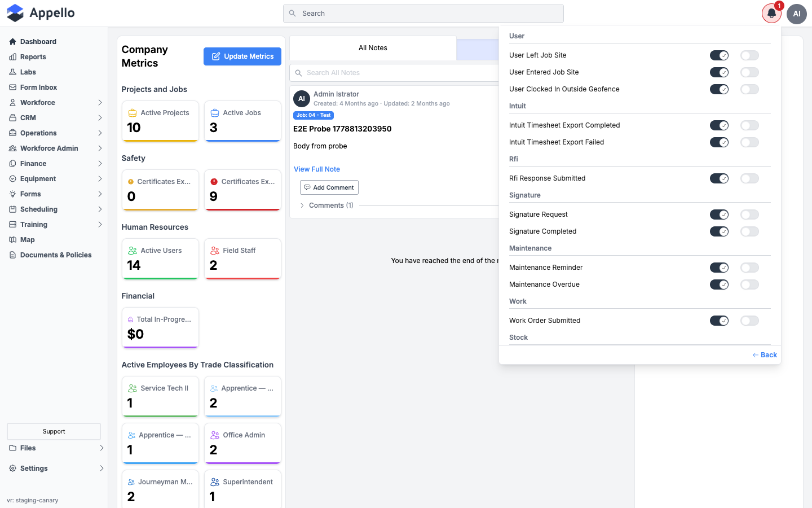Screen dimensions: 812x508
Task: Open Reports via the chart icon
Action: (x=12, y=57)
